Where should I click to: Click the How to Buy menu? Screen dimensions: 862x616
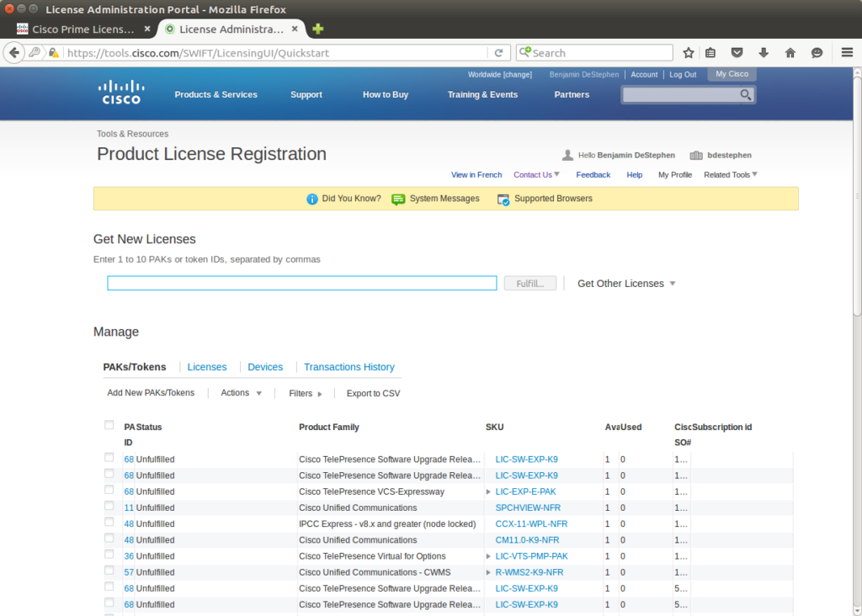(386, 94)
